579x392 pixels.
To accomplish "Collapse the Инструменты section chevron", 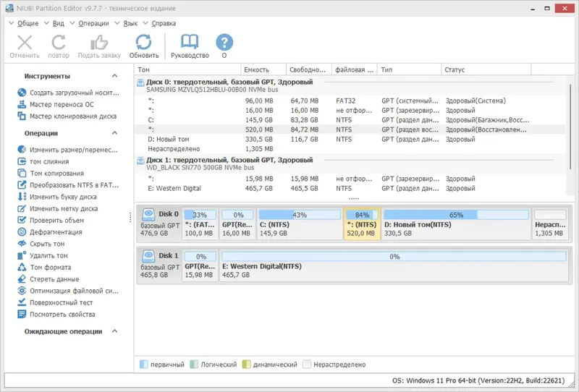I will pyautogui.click(x=114, y=76).
